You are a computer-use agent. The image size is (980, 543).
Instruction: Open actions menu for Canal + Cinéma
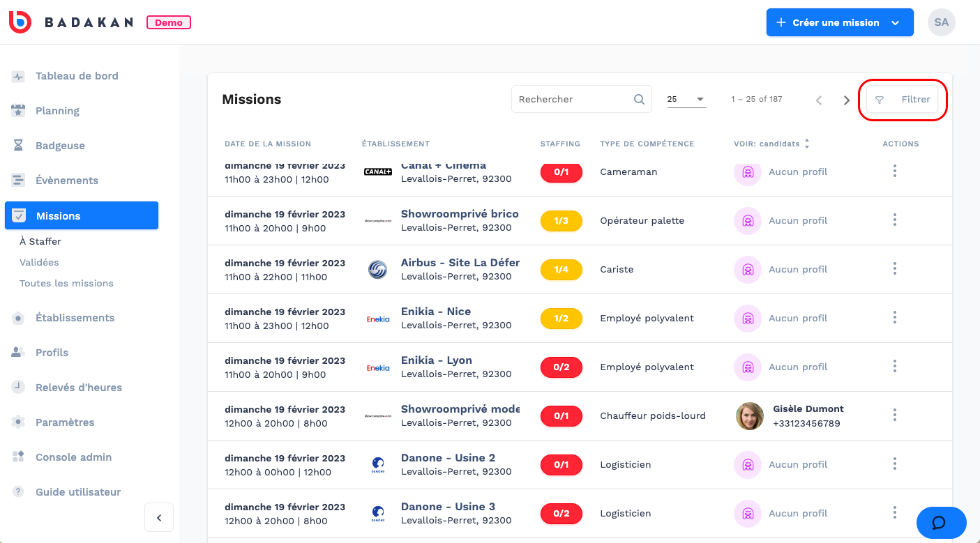click(x=895, y=171)
